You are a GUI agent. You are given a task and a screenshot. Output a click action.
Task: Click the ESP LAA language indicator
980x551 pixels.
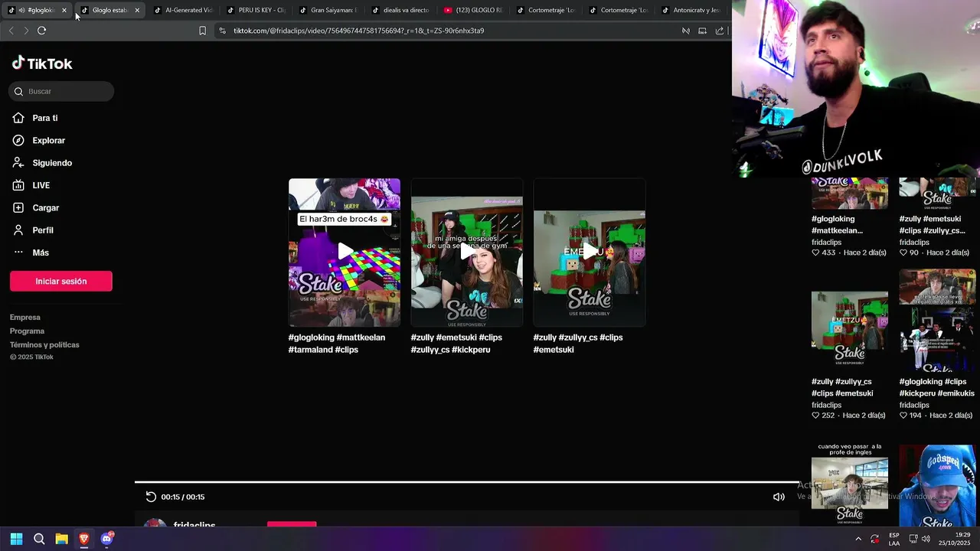pos(894,539)
